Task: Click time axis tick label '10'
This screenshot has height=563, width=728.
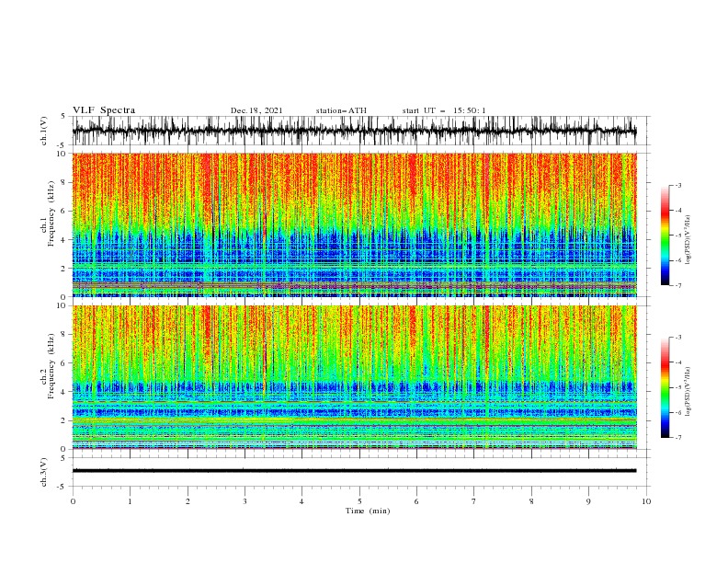Action: (x=646, y=501)
